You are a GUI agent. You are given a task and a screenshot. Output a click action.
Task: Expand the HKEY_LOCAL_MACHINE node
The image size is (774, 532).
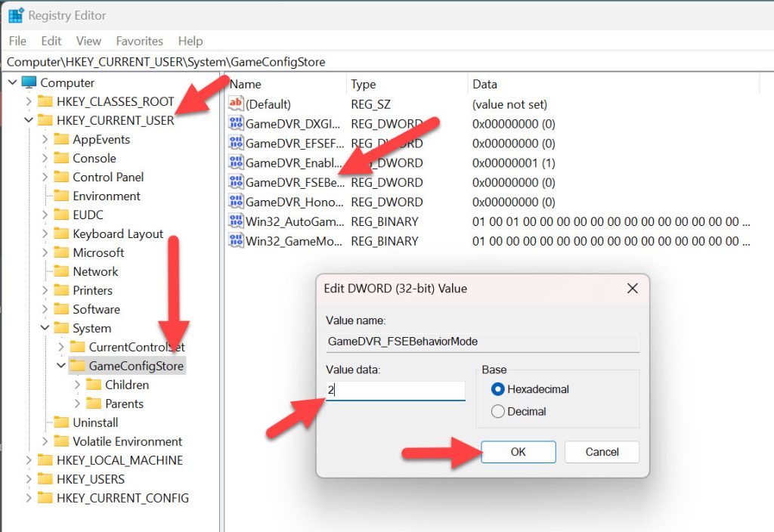tap(28, 460)
